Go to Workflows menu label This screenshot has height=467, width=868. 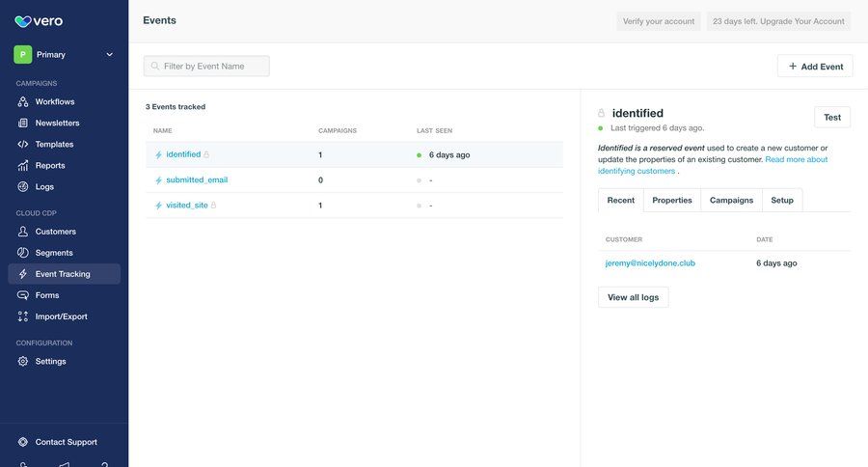pyautogui.click(x=55, y=101)
